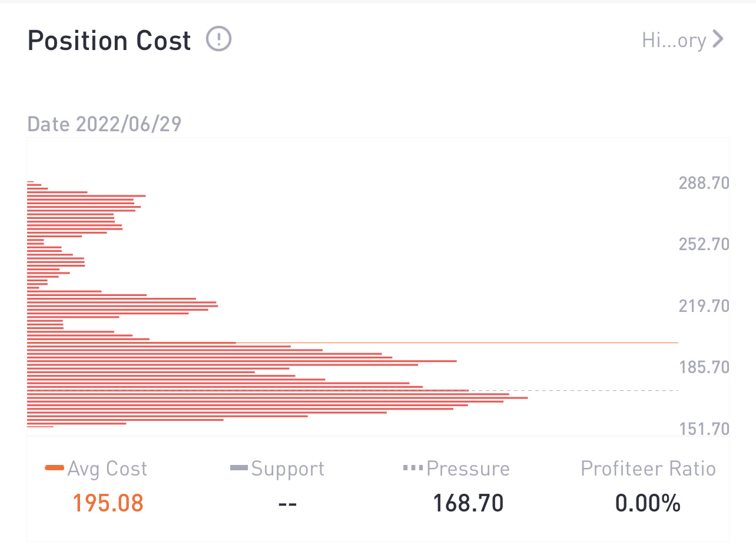Click the 0.00% profiteer ratio value

click(648, 503)
